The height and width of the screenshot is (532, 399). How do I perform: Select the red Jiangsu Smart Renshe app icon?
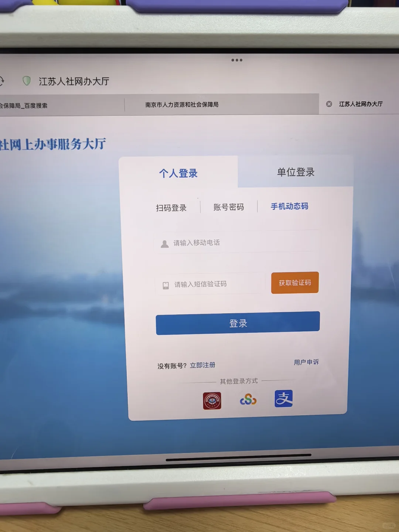(x=212, y=400)
